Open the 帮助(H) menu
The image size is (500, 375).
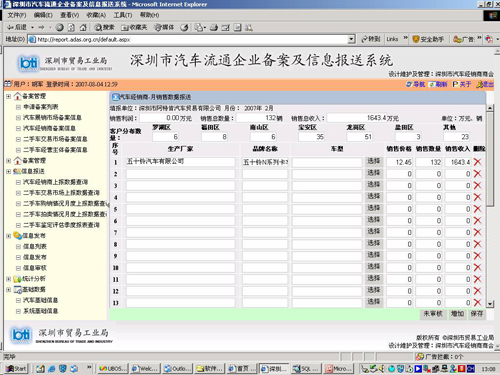(149, 15)
